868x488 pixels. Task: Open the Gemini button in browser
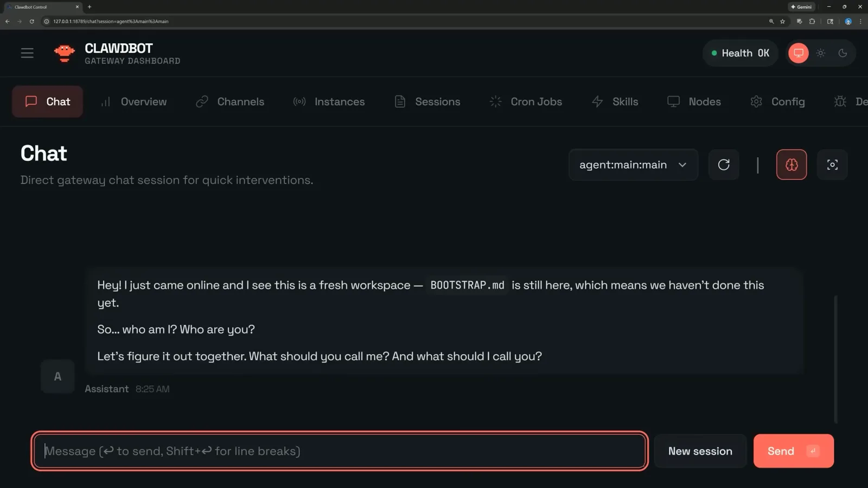pyautogui.click(x=801, y=7)
